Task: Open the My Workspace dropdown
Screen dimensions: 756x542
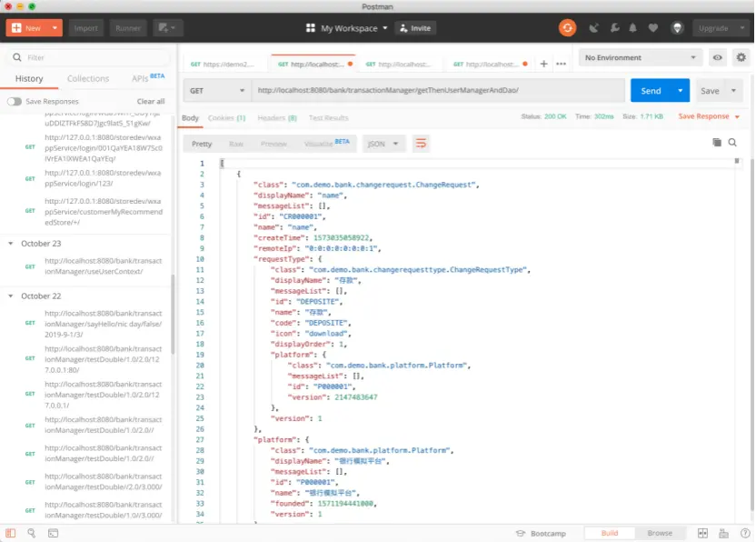Action: pos(353,28)
